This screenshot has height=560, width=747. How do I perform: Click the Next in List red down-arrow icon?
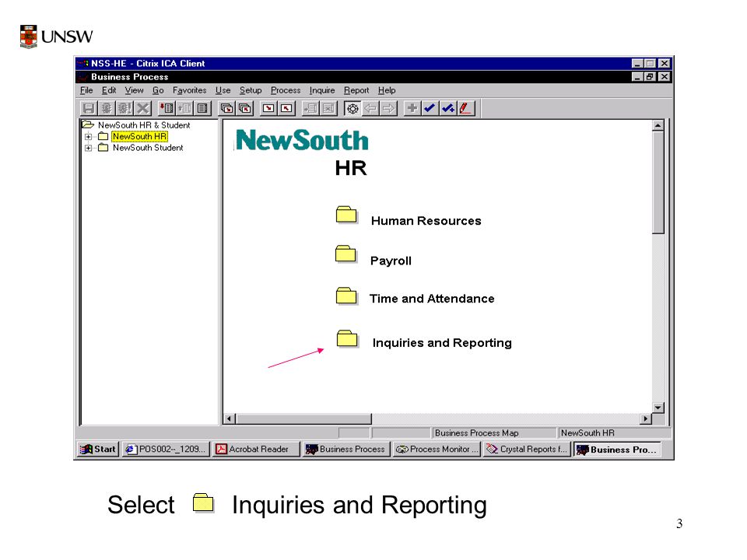point(167,108)
